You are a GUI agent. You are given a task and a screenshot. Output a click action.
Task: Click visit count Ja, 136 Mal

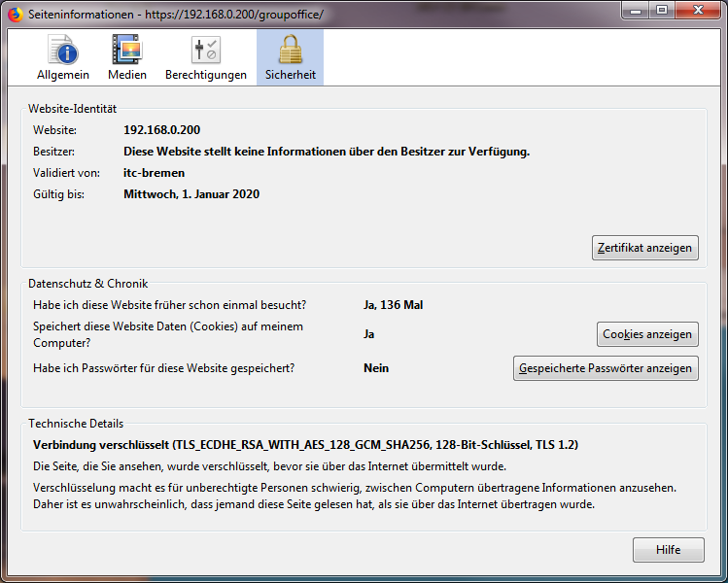[394, 305]
